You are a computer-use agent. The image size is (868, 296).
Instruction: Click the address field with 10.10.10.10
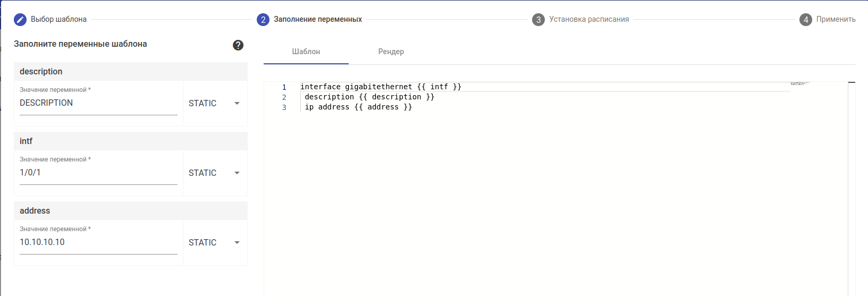98,242
